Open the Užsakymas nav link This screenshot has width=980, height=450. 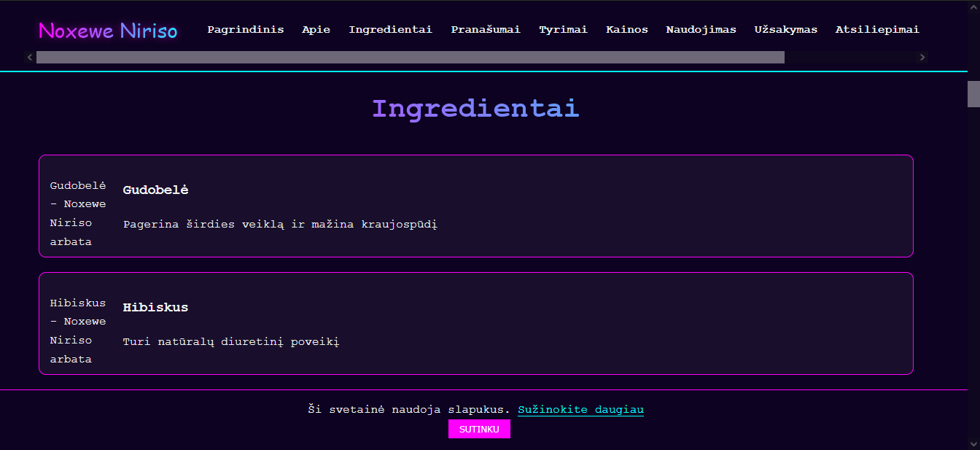click(786, 30)
